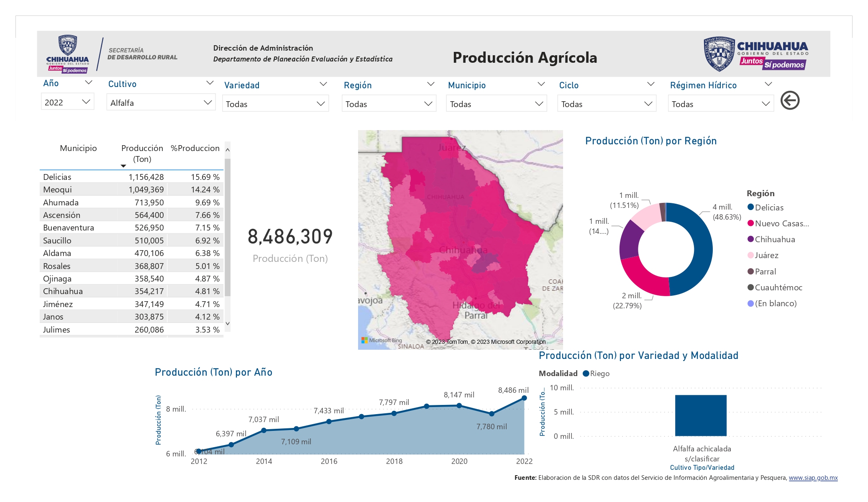Select the Saucillo row in the table
Image resolution: width=868 pixels, height=502 pixels.
click(131, 241)
